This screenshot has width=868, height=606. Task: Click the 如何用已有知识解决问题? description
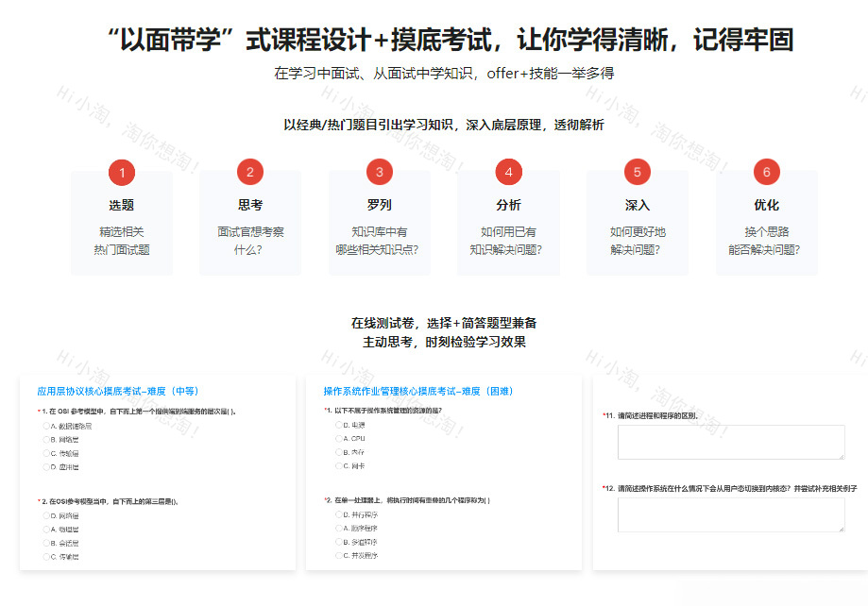pos(506,241)
